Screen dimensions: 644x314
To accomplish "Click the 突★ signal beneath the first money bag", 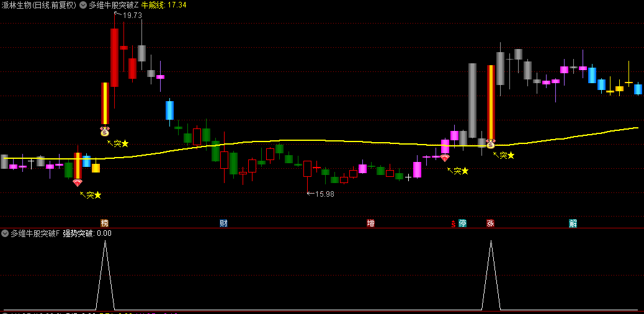I will 119,143.
